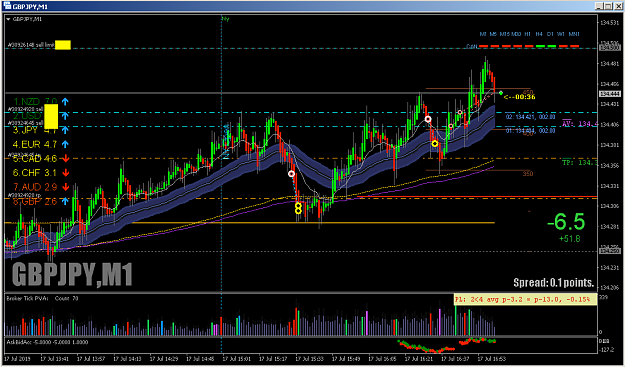This screenshot has height=367, width=625.
Task: Maximize the GBPJPY,M1 chart window
Action: (608, 6)
